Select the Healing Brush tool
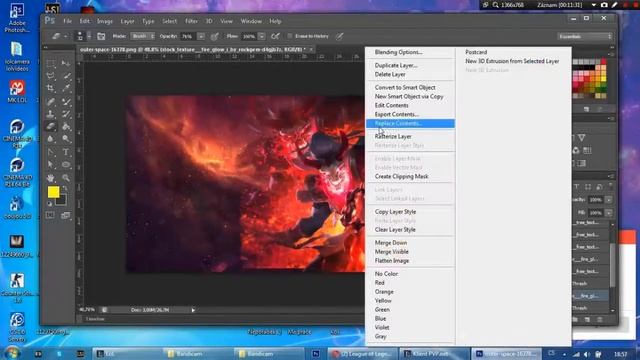Viewport: 640px width, 360px height. (50, 101)
